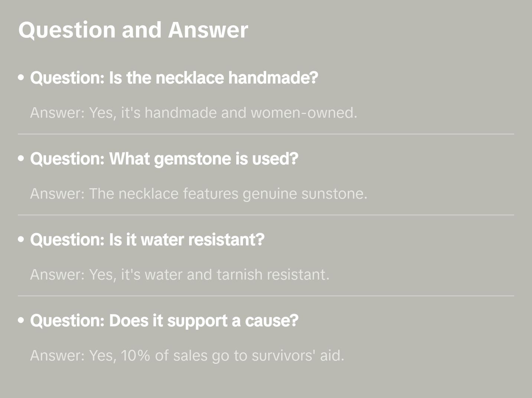Screen dimensions: 532x398
Task: Click the bullet beside the gemstone question
Action: pos(21,159)
